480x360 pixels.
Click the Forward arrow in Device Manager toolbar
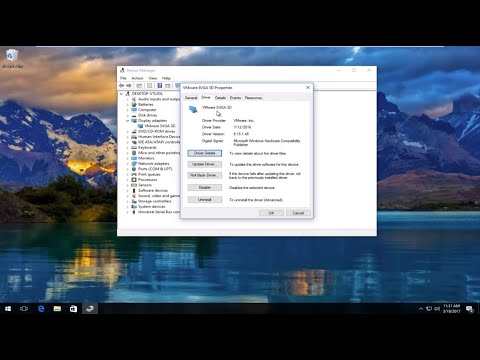tap(129, 86)
